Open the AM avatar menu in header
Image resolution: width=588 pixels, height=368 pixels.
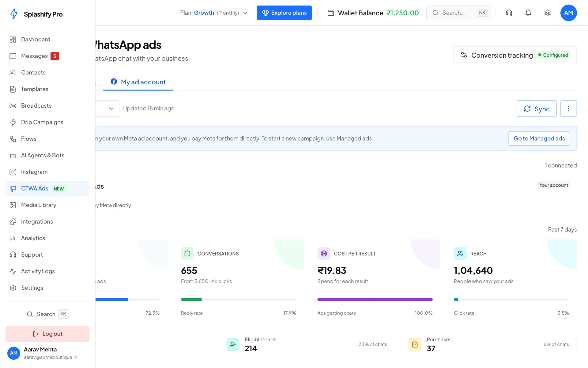click(x=569, y=13)
